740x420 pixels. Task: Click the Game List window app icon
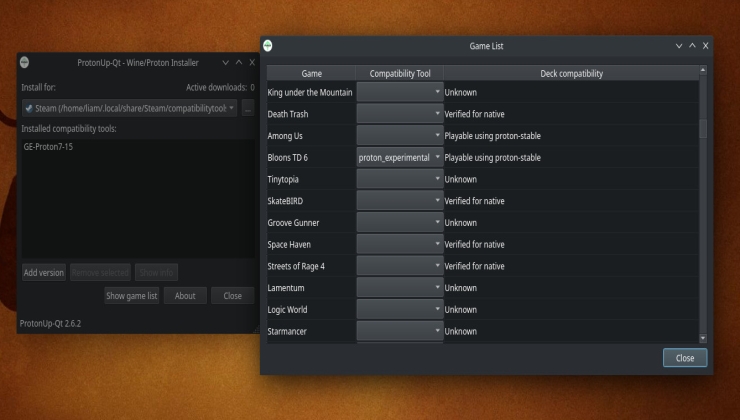(268, 45)
